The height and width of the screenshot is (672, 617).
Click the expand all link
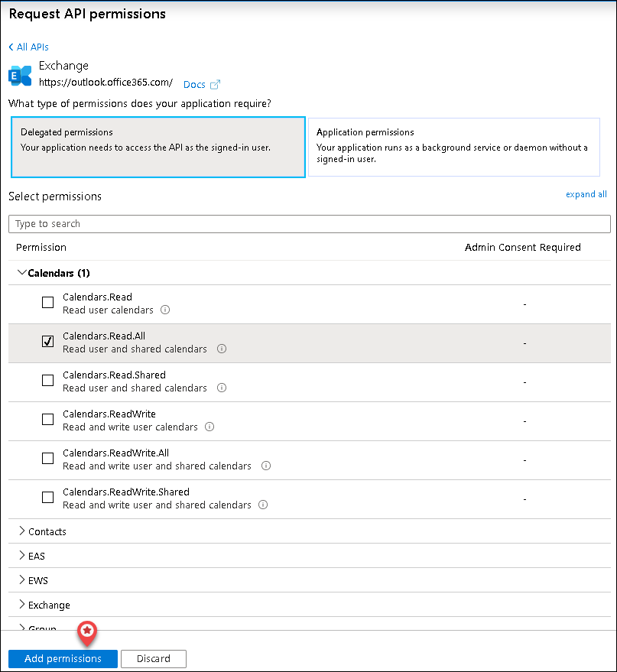pos(586,194)
